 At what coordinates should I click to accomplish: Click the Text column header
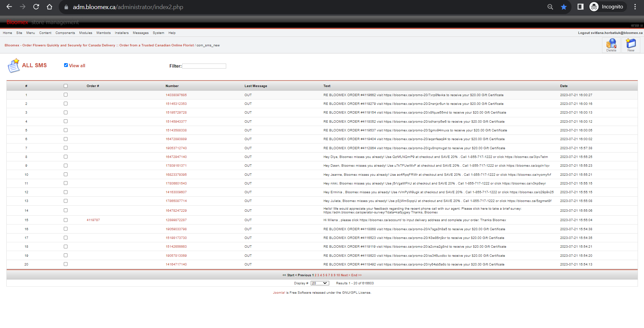click(327, 86)
